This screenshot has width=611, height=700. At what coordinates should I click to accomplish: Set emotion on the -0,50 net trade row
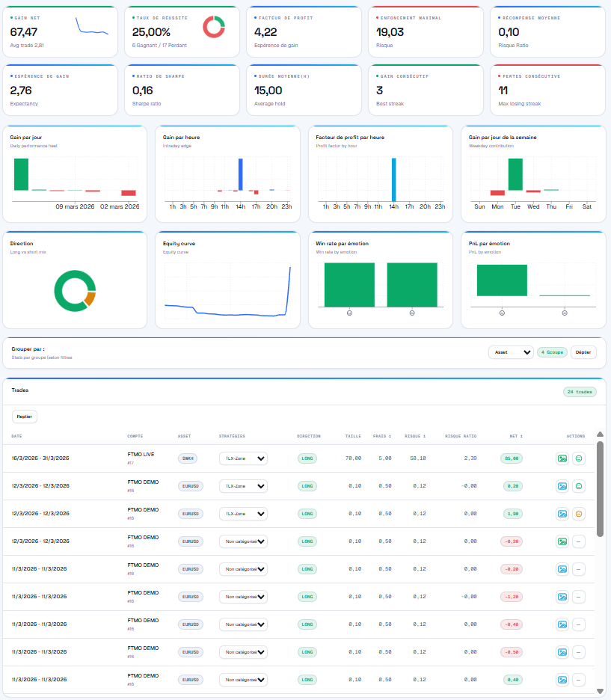pos(579,652)
